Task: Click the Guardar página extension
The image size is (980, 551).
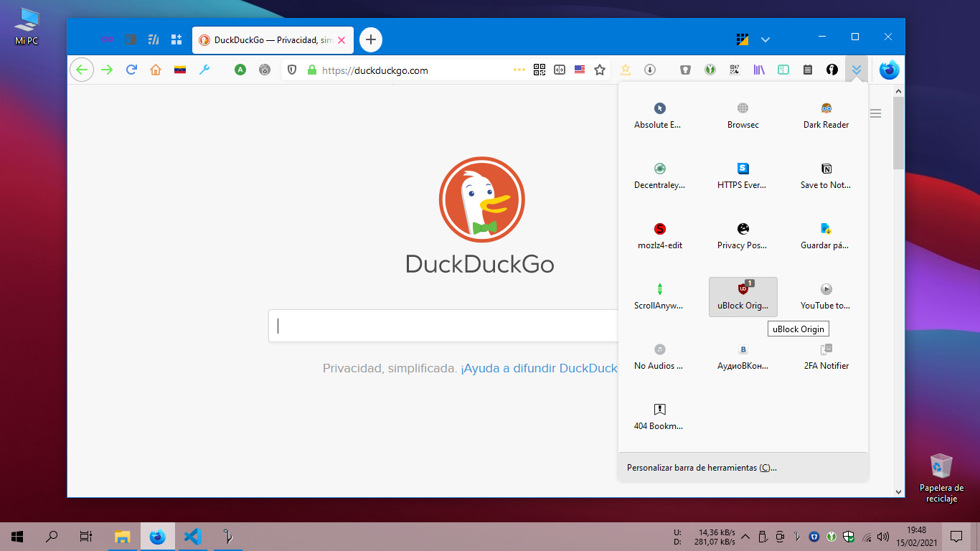Action: (x=826, y=236)
